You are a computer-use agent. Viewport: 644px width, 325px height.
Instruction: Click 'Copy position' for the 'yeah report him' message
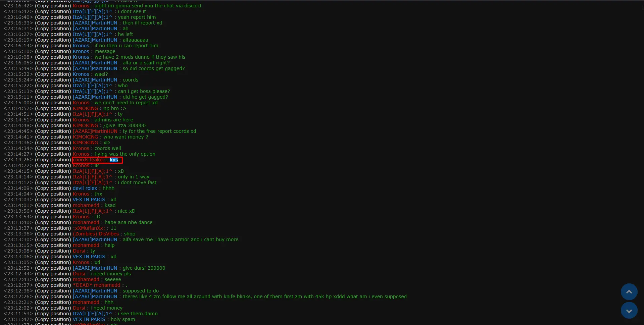click(53, 17)
